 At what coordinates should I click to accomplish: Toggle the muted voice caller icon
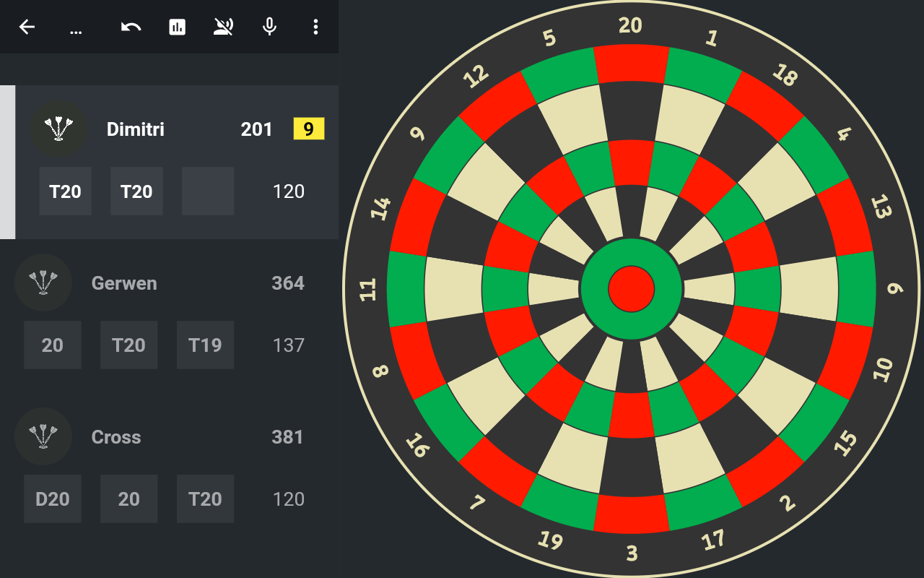223,27
